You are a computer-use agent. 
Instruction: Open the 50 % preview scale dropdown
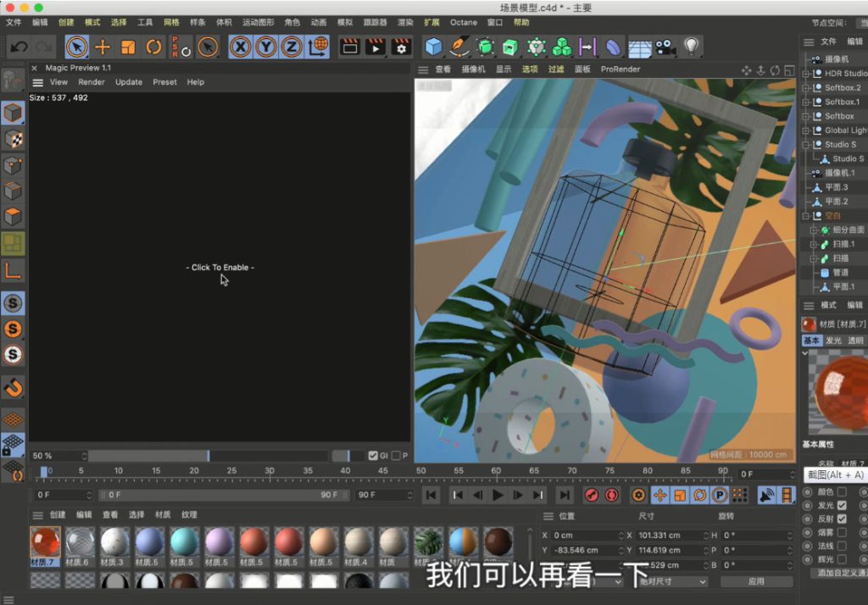(83, 456)
